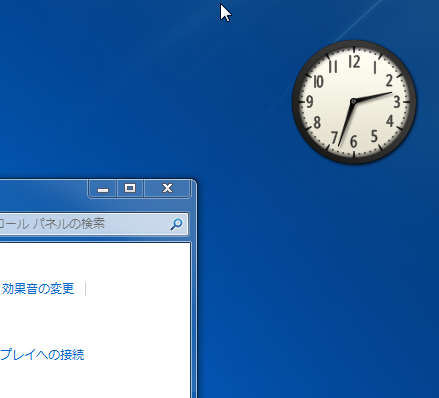
Task: Open the 効果音の変更 link
Action: tap(38, 289)
